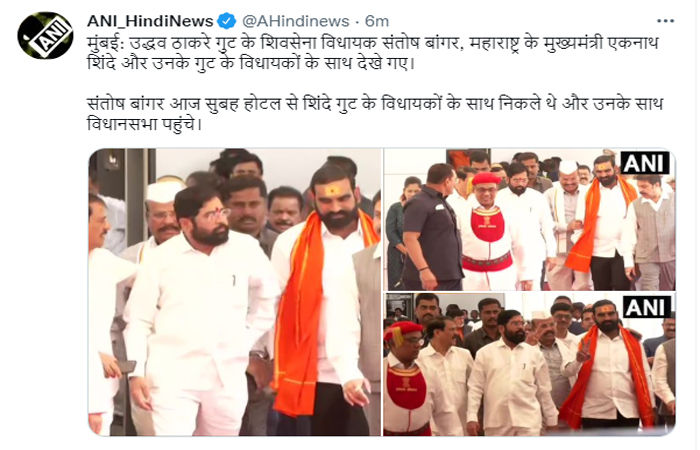Click the red cap in the top-right photo
The height and width of the screenshot is (450, 700).
[486, 179]
